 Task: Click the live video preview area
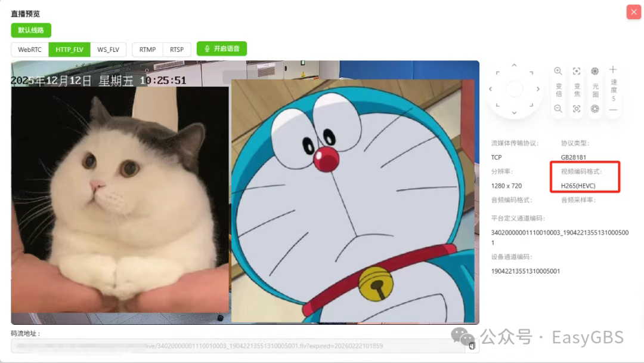(245, 192)
